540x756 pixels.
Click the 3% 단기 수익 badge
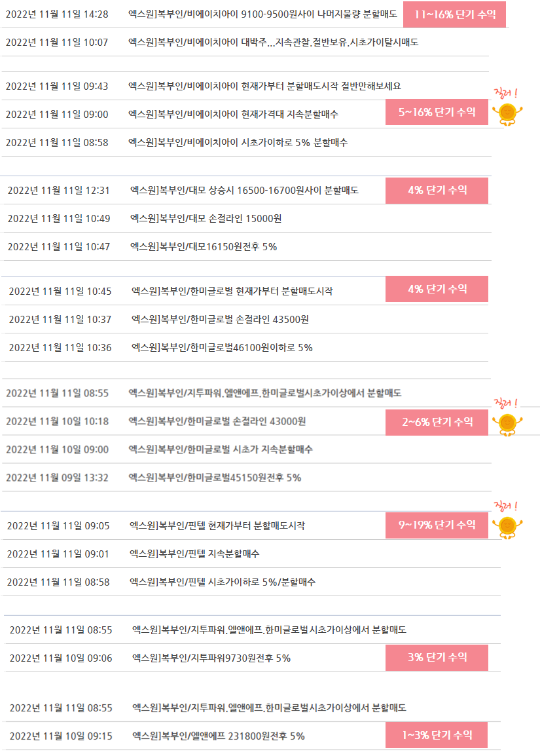point(437,658)
